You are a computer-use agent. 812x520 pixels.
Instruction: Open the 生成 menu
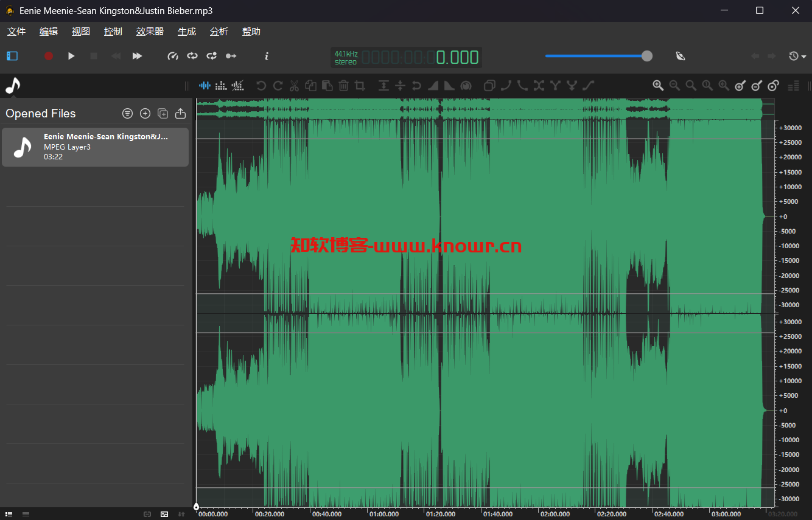187,32
